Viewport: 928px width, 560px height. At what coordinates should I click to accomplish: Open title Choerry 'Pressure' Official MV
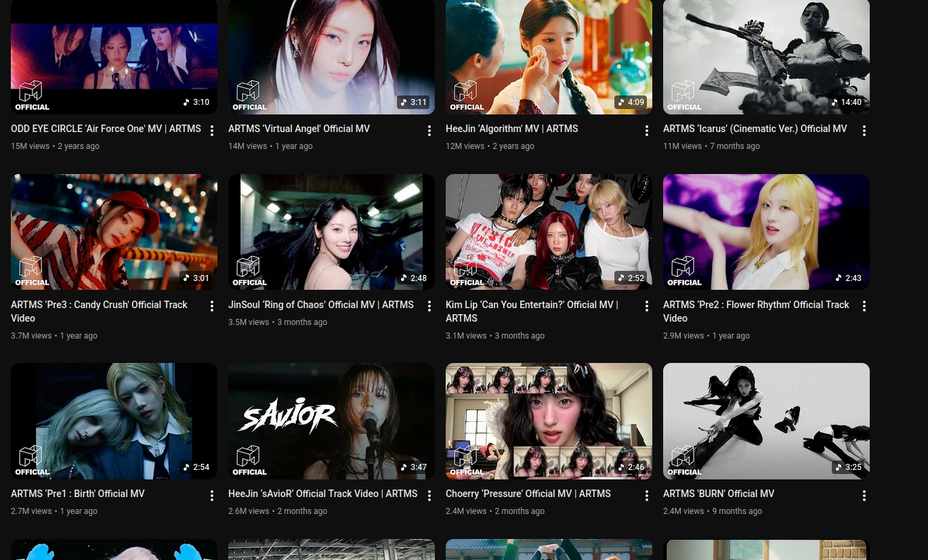coord(528,494)
